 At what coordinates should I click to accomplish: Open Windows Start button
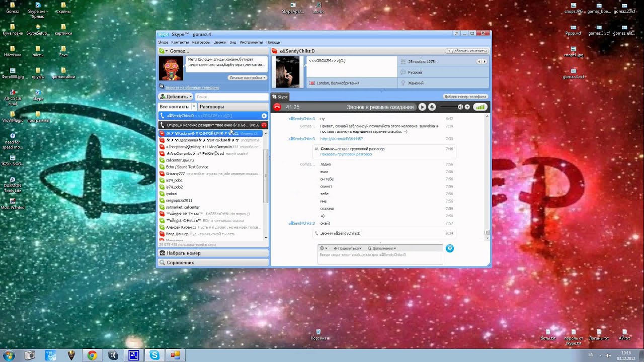(9, 355)
